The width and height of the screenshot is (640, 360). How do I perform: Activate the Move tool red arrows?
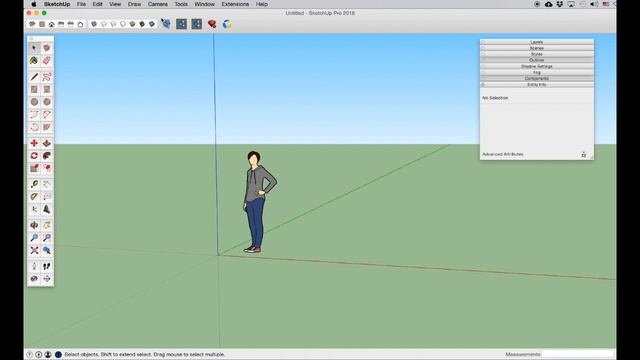pyautogui.click(x=34, y=143)
